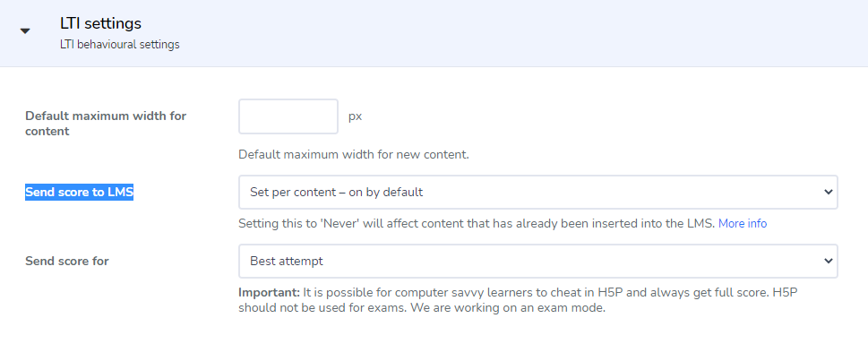Click the LTI behavioural settings subtitle

tap(119, 44)
